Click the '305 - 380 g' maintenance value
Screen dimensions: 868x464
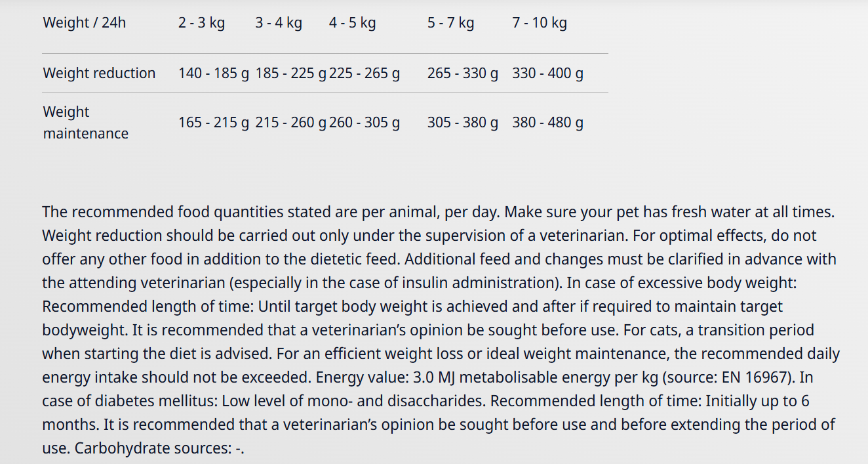click(x=463, y=123)
